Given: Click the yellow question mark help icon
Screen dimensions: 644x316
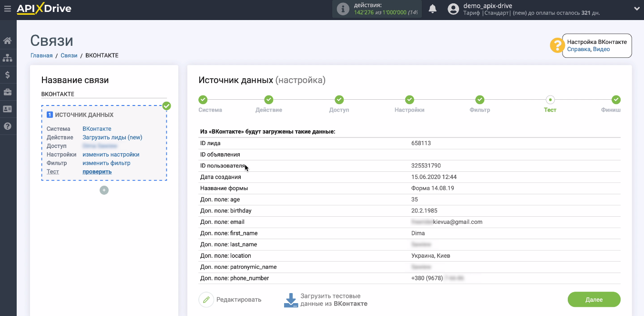Looking at the screenshot, I should (557, 45).
